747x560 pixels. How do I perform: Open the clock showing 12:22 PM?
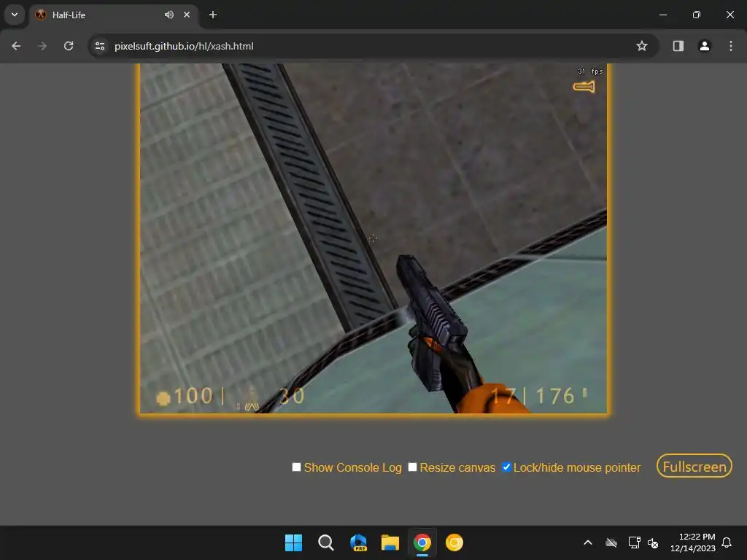coord(693,542)
